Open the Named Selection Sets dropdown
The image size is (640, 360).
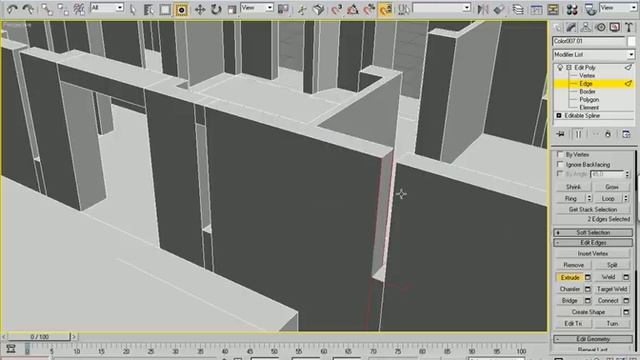click(x=442, y=7)
